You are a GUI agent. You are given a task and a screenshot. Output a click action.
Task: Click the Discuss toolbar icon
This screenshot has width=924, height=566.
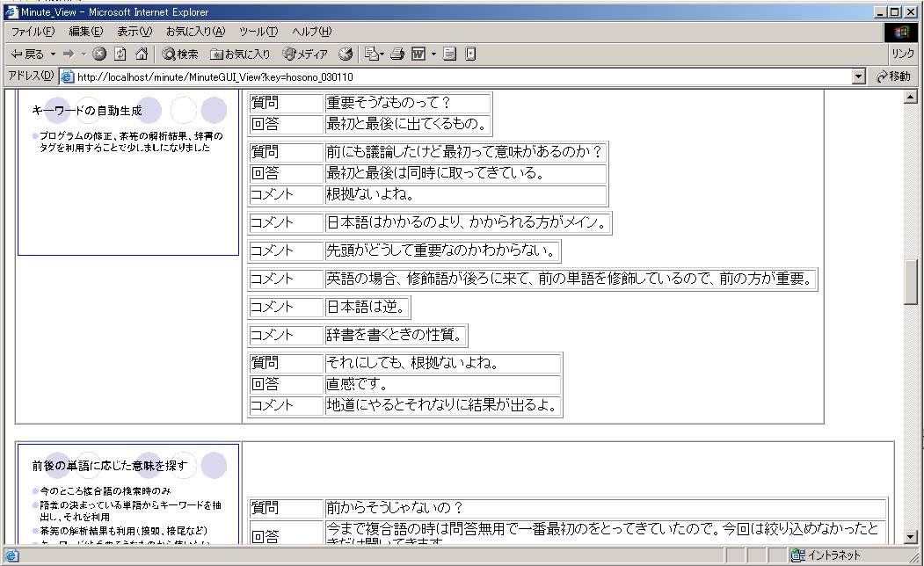[449, 54]
